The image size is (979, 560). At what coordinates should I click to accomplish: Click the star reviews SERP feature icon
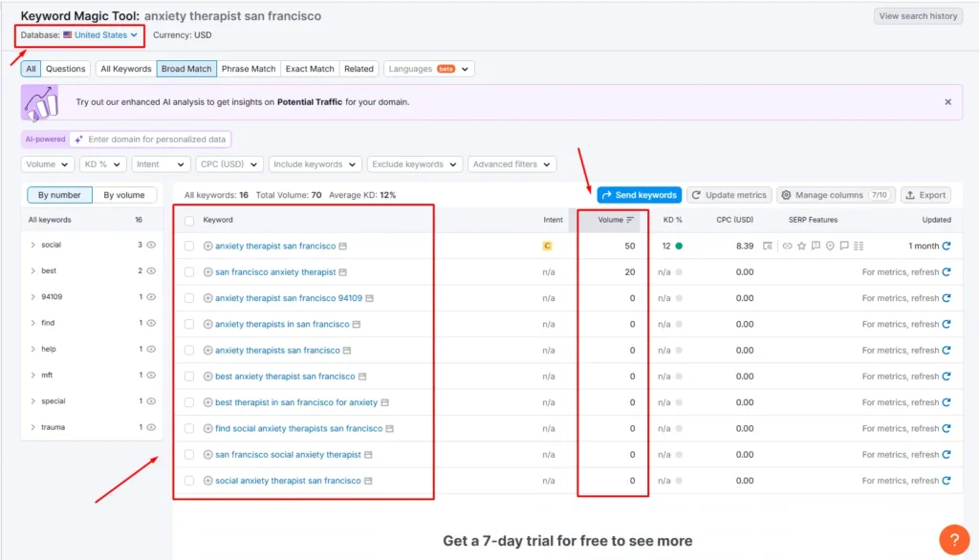pos(802,246)
